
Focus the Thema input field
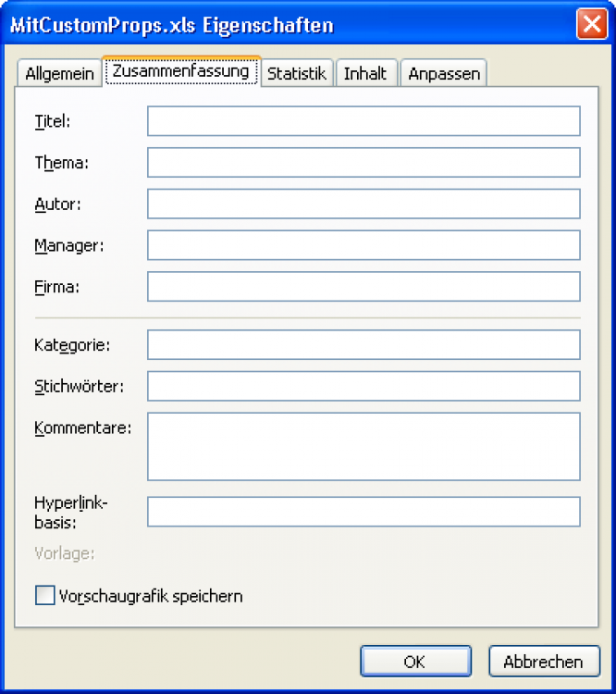[x=363, y=163]
